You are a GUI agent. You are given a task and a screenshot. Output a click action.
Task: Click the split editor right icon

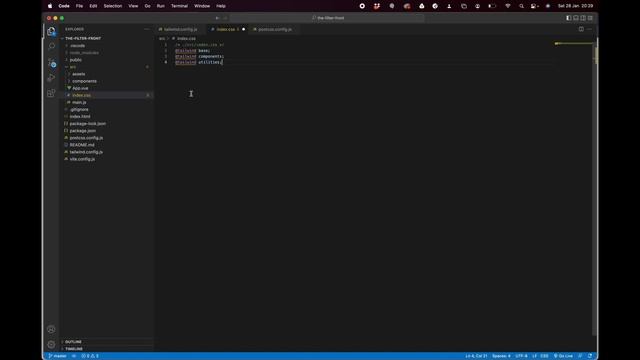581,29
